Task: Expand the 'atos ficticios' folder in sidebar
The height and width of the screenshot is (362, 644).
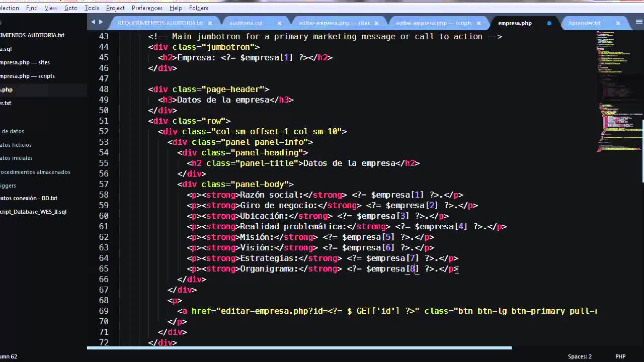Action: click(x=16, y=145)
